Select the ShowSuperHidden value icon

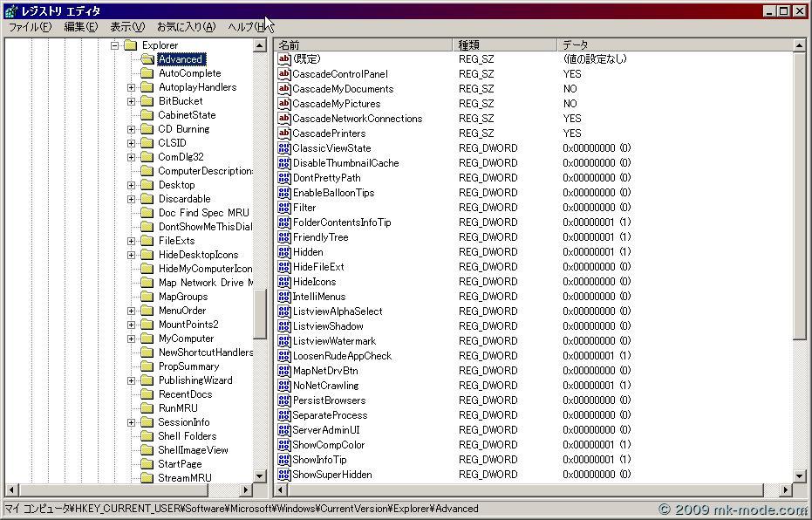284,475
